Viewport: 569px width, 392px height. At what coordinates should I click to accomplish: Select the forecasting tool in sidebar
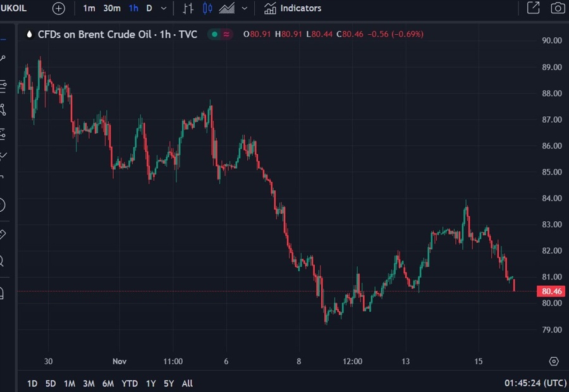3,134
